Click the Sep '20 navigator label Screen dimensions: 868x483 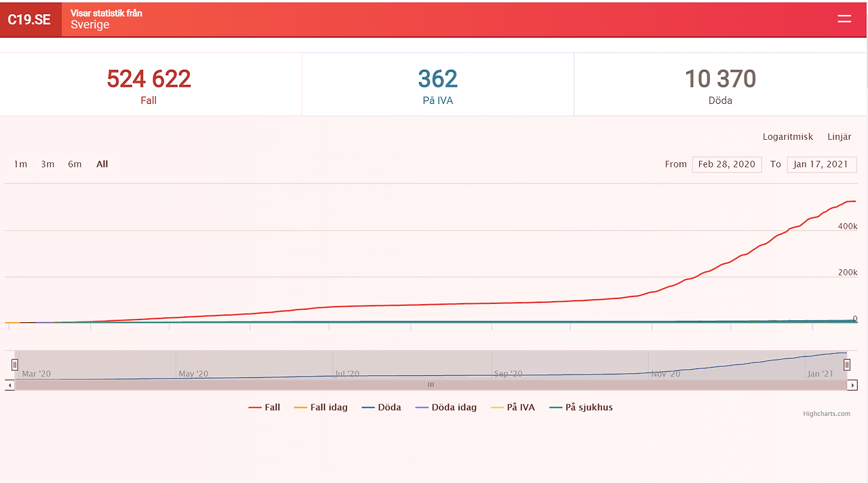click(x=509, y=374)
